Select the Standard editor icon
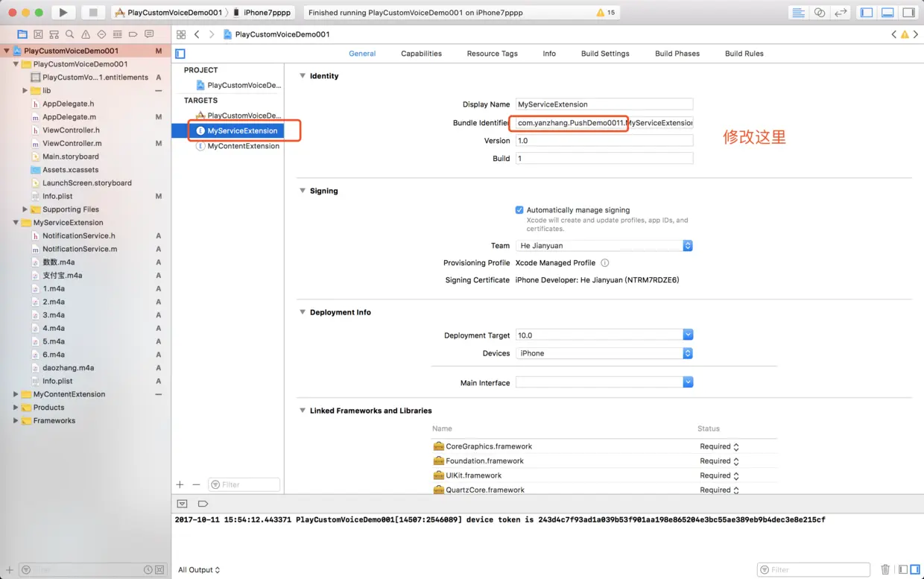 pyautogui.click(x=798, y=13)
